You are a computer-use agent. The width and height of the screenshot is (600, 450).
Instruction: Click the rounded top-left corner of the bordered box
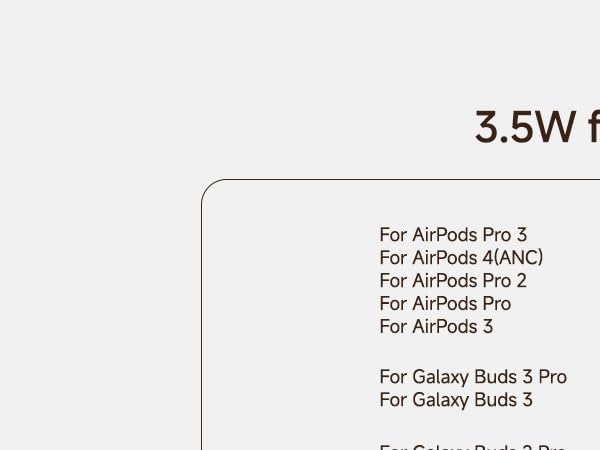point(210,189)
